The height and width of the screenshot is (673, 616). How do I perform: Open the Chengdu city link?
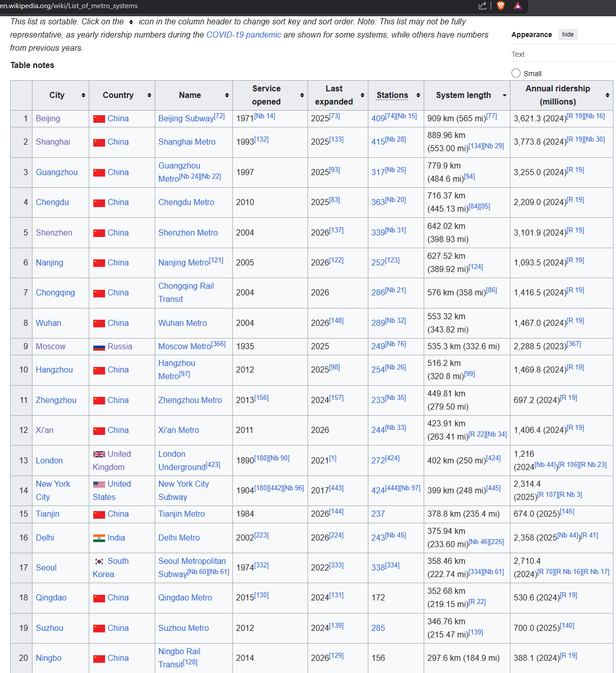click(x=52, y=202)
